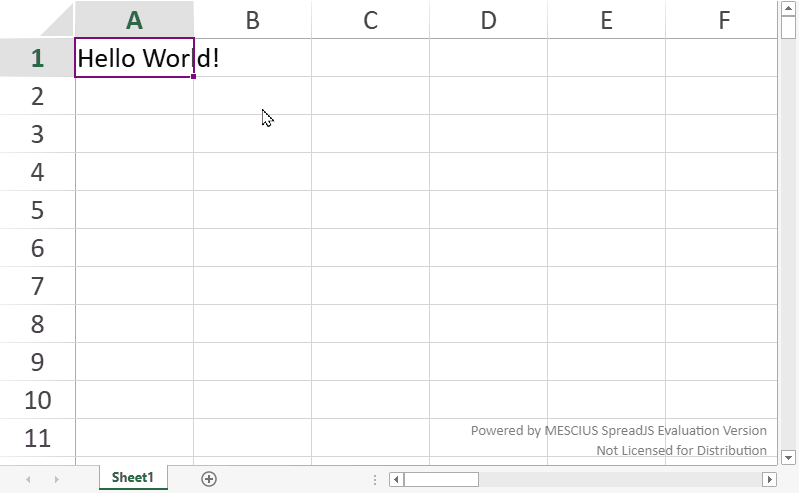Select row 11 header

pos(37,438)
